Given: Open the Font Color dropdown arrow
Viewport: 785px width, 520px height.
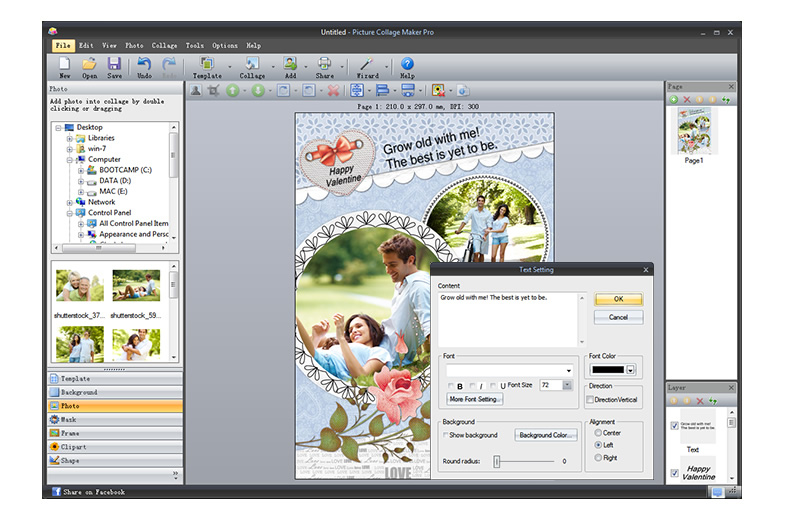Looking at the screenshot, I should tap(631, 370).
